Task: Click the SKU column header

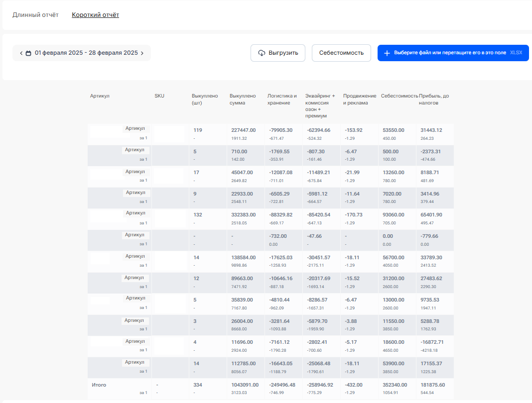Action: click(x=159, y=96)
